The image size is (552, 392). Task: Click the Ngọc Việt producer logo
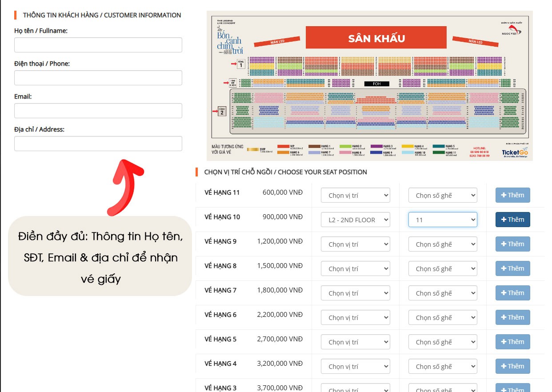click(514, 29)
